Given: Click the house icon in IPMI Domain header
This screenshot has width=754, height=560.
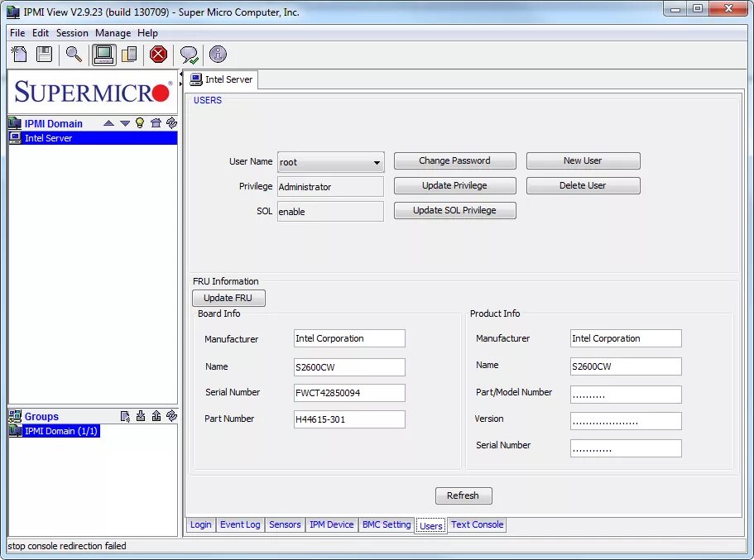Looking at the screenshot, I should click(156, 122).
